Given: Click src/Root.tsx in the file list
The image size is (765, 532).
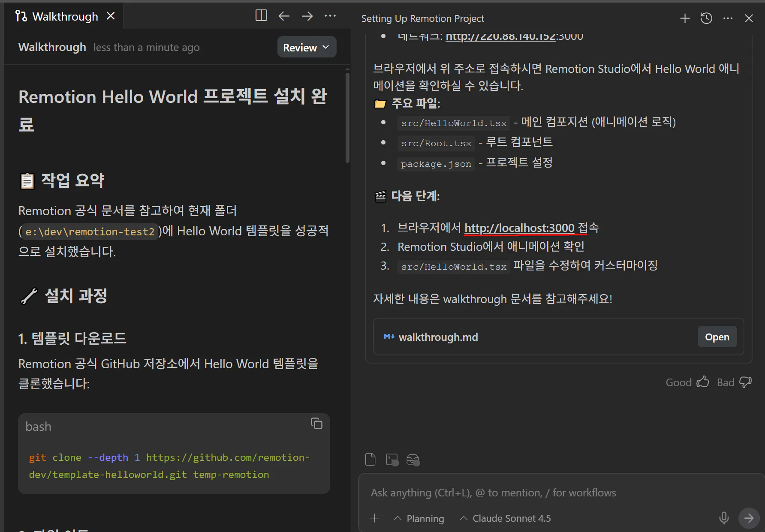Looking at the screenshot, I should (x=436, y=143).
